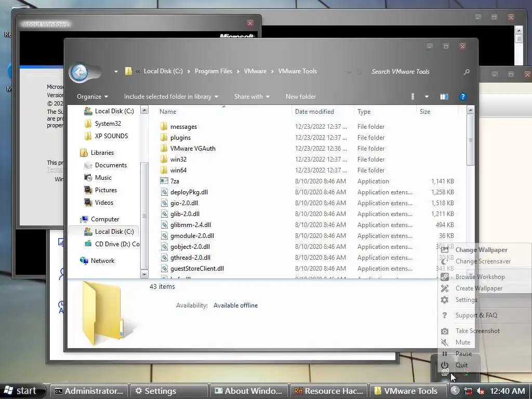Expand the arrow after Local Disk (C:) breadcrumb

(188, 71)
